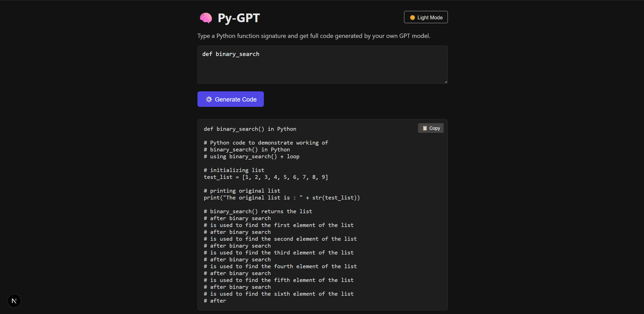Click inside the def binary_search input field
Image resolution: width=644 pixels, height=314 pixels.
[x=322, y=65]
